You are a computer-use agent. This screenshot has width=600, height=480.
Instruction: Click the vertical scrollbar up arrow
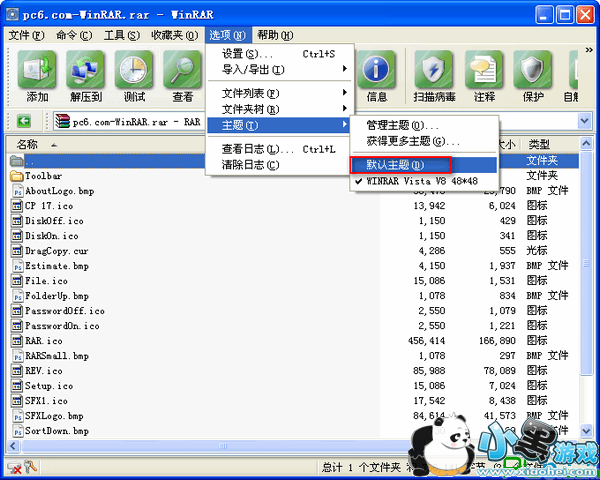586,144
